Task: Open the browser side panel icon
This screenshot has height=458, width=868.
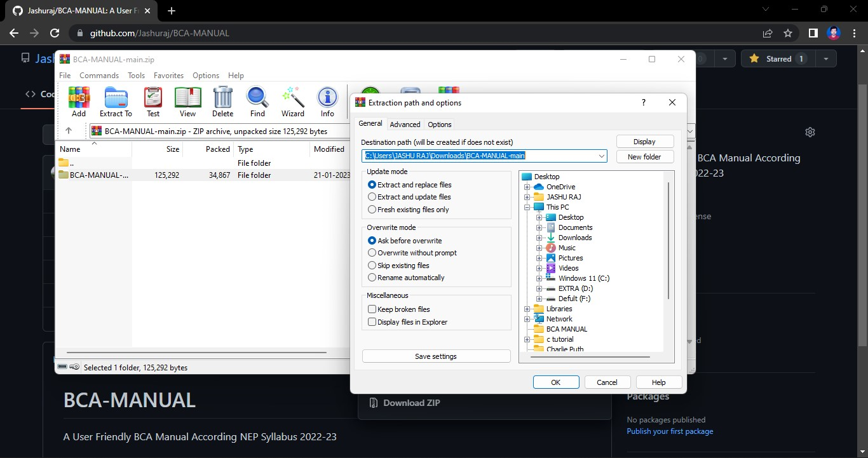Action: [813, 33]
